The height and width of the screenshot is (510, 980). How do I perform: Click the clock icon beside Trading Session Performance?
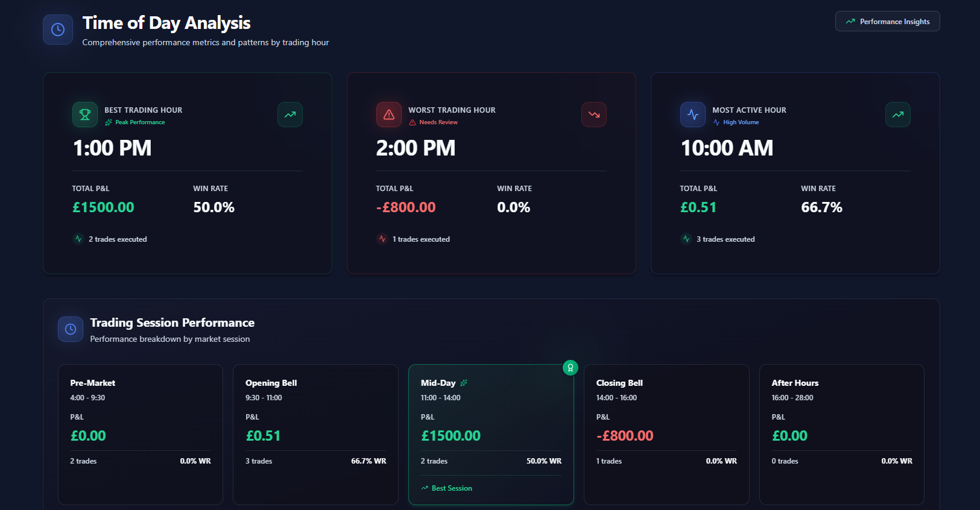click(x=71, y=329)
